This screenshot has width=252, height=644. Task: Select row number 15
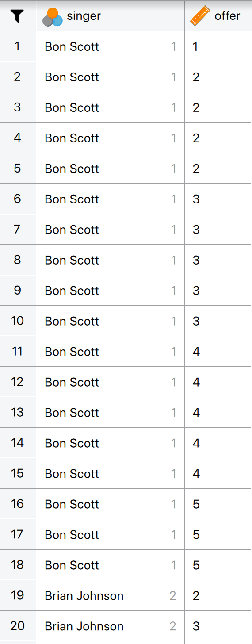(17, 473)
